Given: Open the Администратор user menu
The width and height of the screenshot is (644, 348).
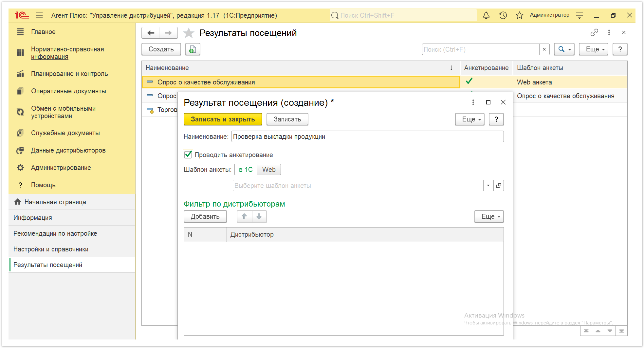Looking at the screenshot, I should tap(549, 15).
